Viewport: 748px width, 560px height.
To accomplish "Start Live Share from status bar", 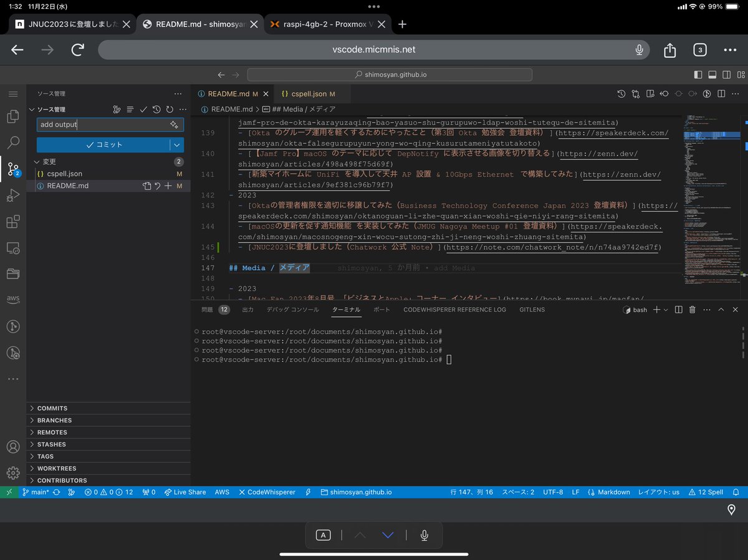I will tap(185, 492).
